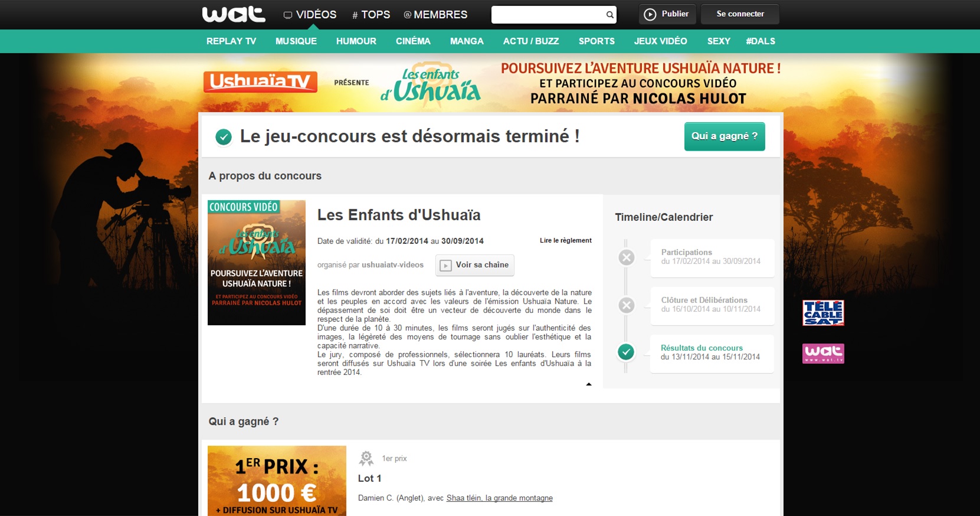Open JEUX VIDÉO category
980x516 pixels.
[x=661, y=41]
